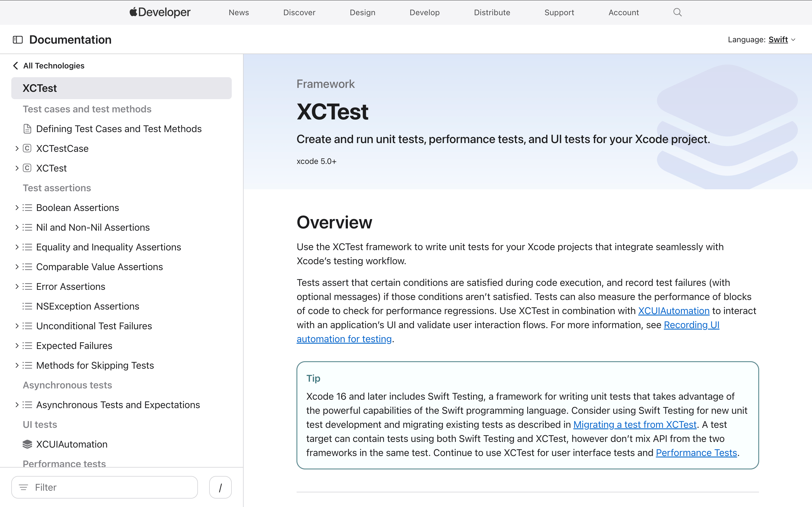This screenshot has width=812, height=507.
Task: Click the search magnifier icon
Action: (x=677, y=12)
